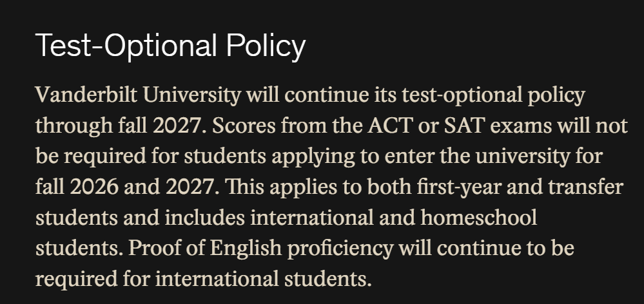Click the Test-Optional Policy heading

coord(170,46)
